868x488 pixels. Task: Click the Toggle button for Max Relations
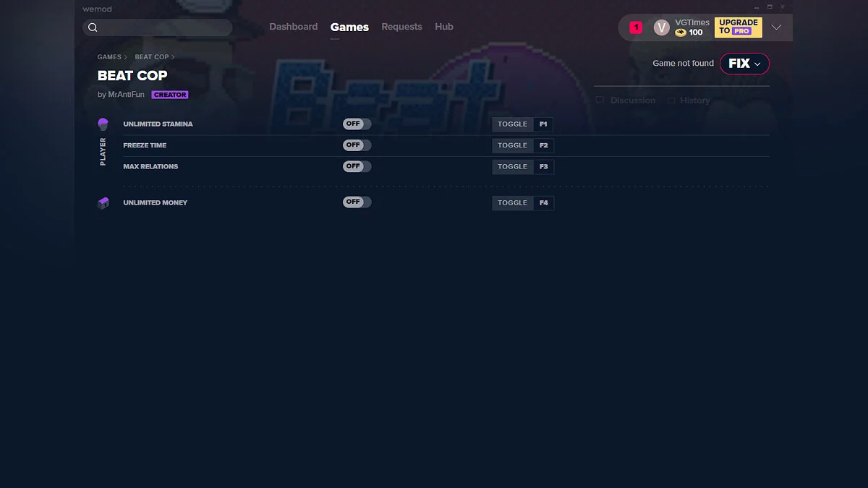point(513,166)
